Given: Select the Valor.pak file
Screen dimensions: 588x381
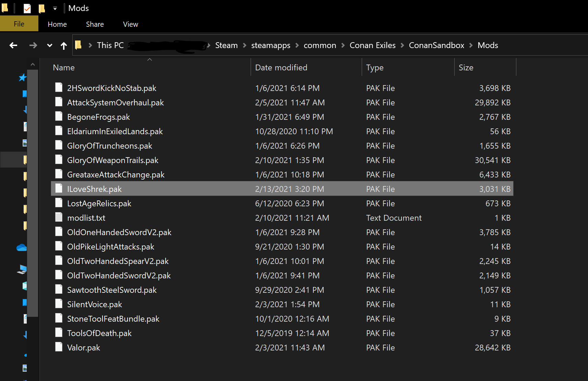Looking at the screenshot, I should click(x=84, y=348).
